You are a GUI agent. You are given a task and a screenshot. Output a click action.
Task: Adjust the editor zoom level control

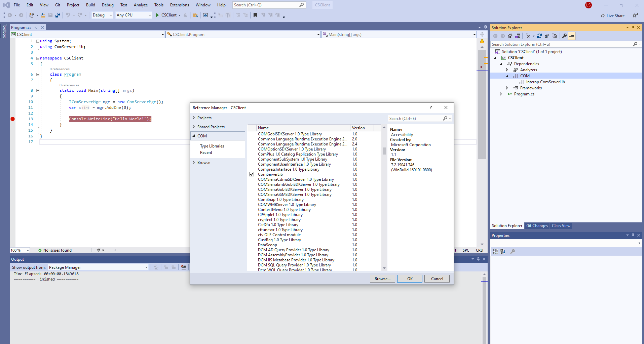click(19, 250)
